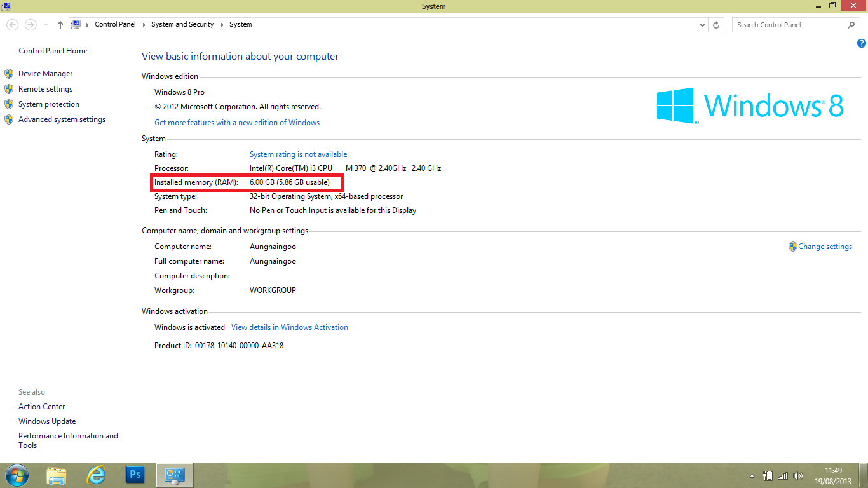
Task: Click the shield icon beside Remote settings
Action: coord(9,89)
